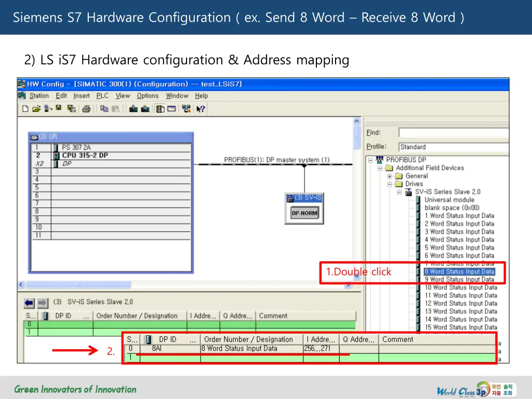
Task: Select rack slot 2 CPU 315-2 DP
Action: click(111, 155)
